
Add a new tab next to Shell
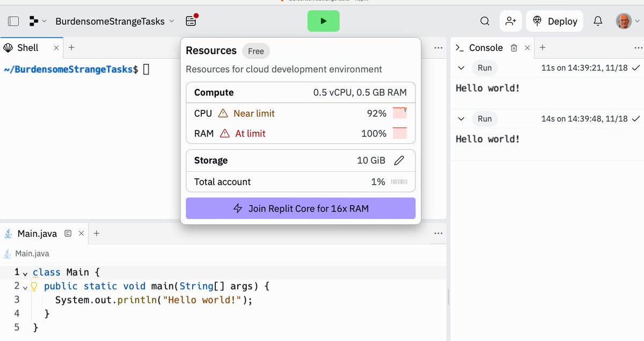(x=71, y=47)
